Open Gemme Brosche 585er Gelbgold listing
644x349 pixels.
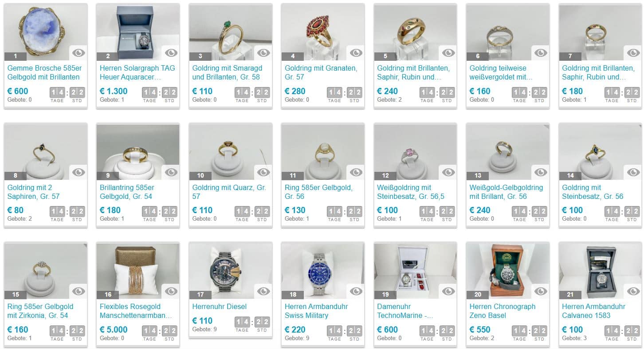point(43,72)
